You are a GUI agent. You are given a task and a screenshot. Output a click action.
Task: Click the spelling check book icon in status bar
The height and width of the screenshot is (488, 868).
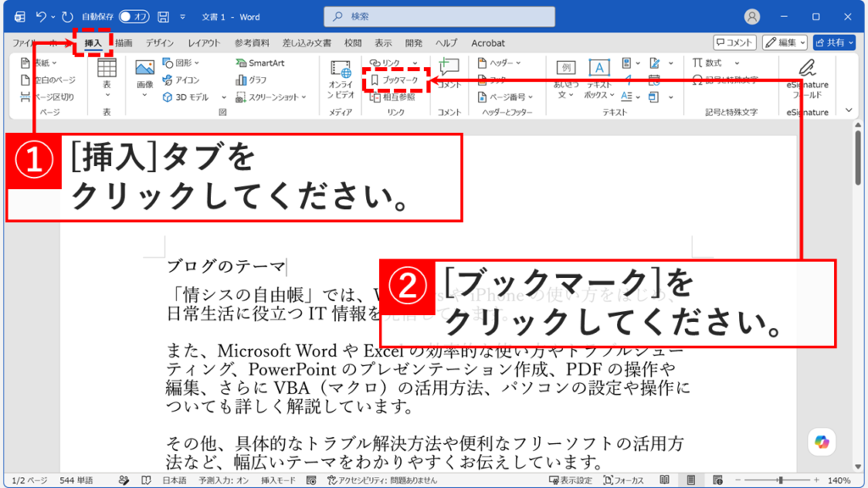[146, 480]
